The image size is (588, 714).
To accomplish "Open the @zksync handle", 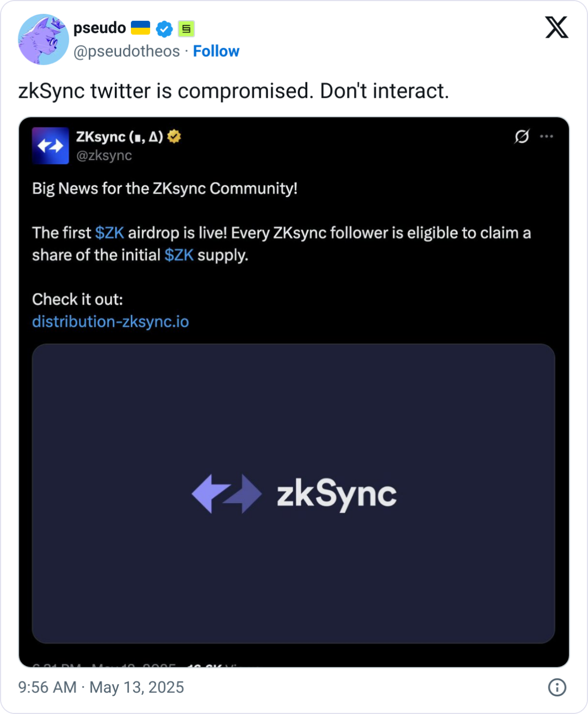I will [x=104, y=156].
